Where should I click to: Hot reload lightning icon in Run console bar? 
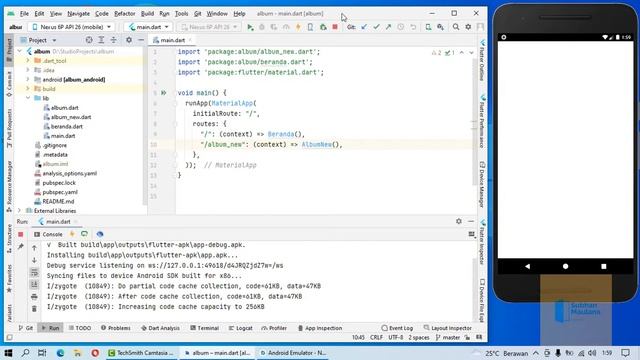click(72, 234)
